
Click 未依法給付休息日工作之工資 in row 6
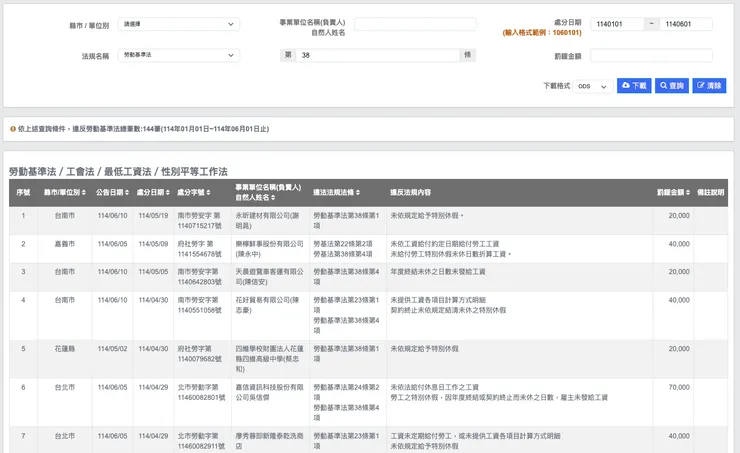(435, 387)
